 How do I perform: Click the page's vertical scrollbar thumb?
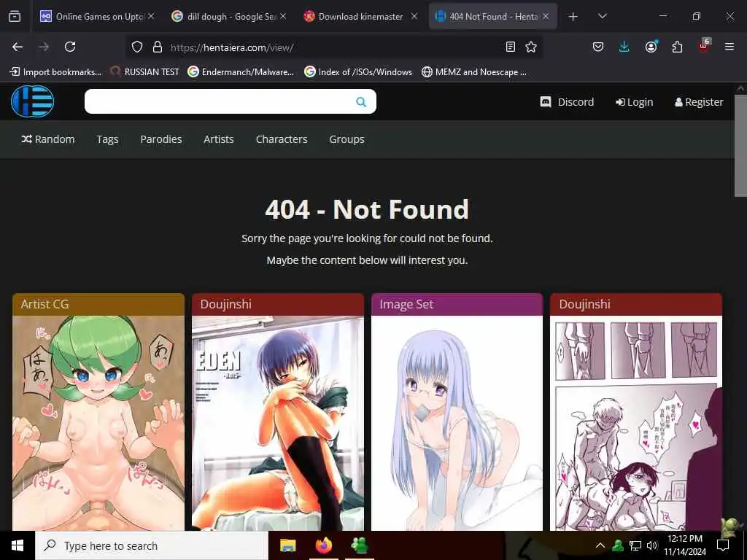pos(740,145)
